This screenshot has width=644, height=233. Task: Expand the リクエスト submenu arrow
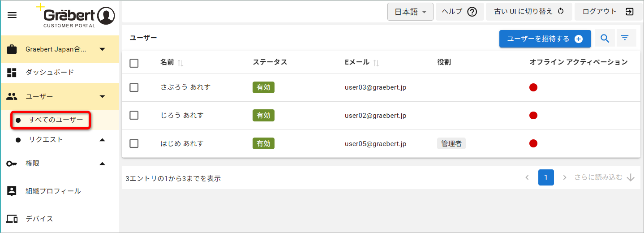tap(103, 140)
